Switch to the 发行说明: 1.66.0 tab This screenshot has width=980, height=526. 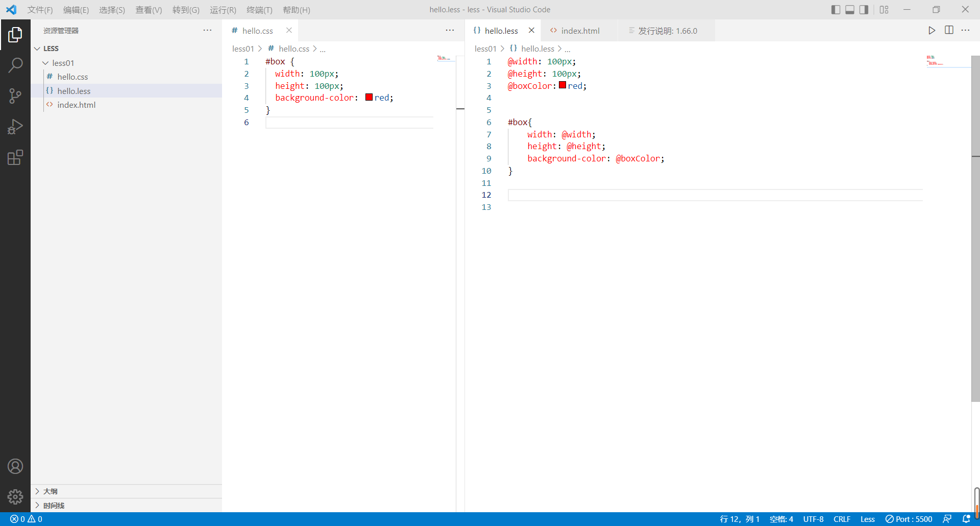[x=667, y=31]
